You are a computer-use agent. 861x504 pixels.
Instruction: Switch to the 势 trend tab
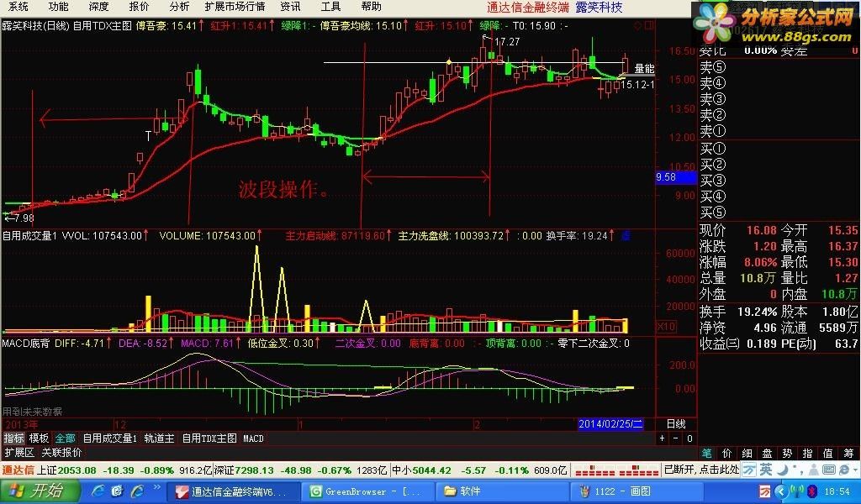point(787,453)
